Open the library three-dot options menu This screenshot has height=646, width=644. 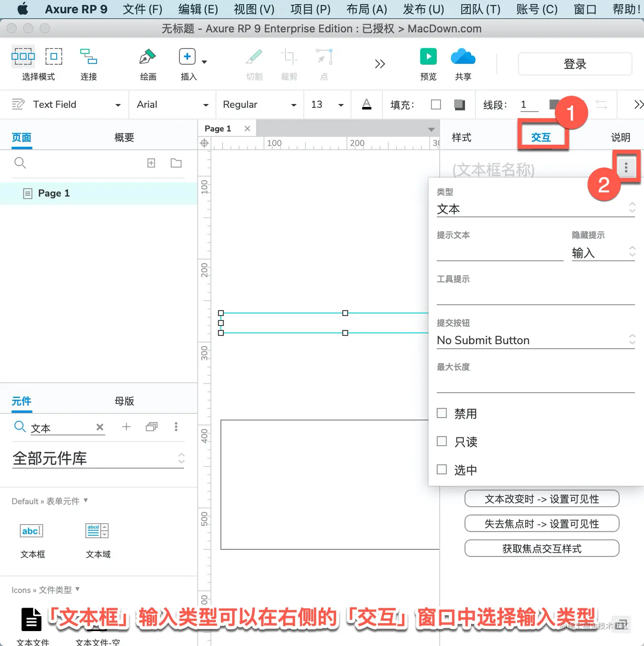pos(176,427)
